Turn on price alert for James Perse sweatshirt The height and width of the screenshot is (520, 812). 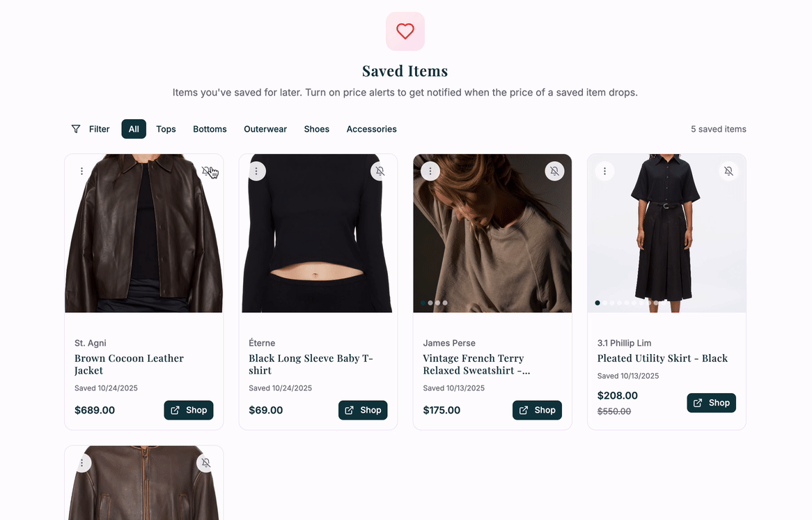(x=554, y=171)
